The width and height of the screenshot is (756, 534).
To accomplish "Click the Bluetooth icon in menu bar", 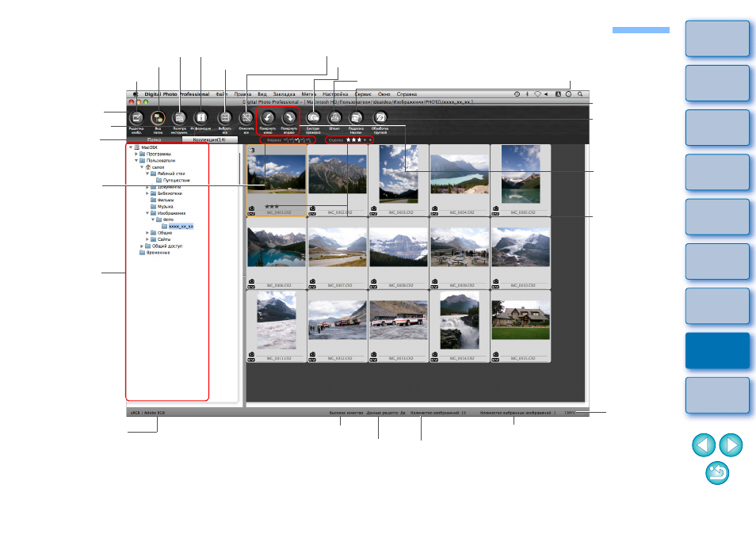I will pyautogui.click(x=527, y=94).
